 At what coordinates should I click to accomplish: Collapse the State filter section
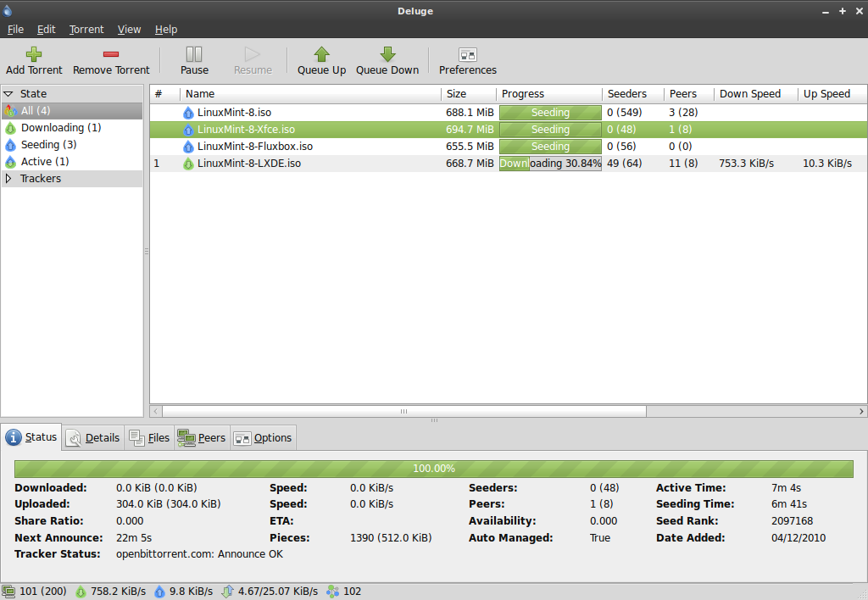click(8, 94)
